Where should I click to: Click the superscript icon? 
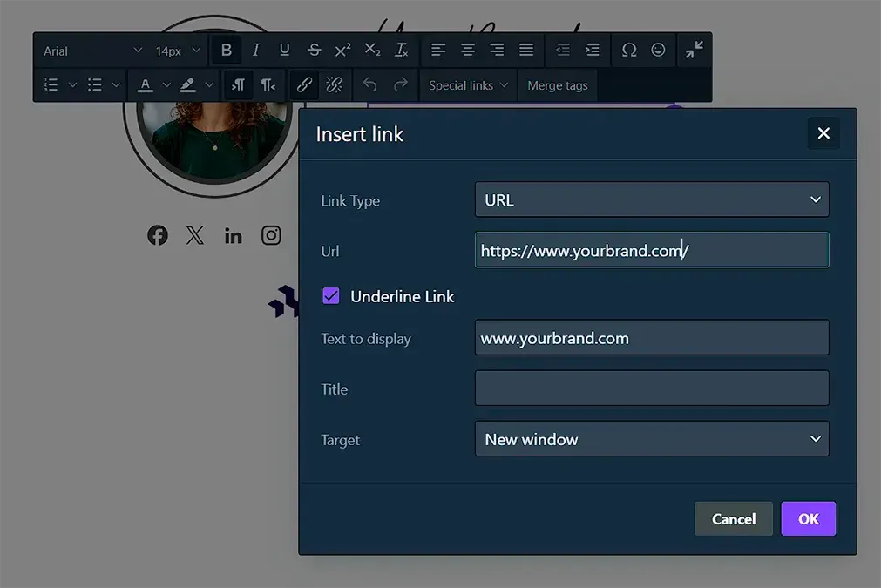click(x=342, y=51)
